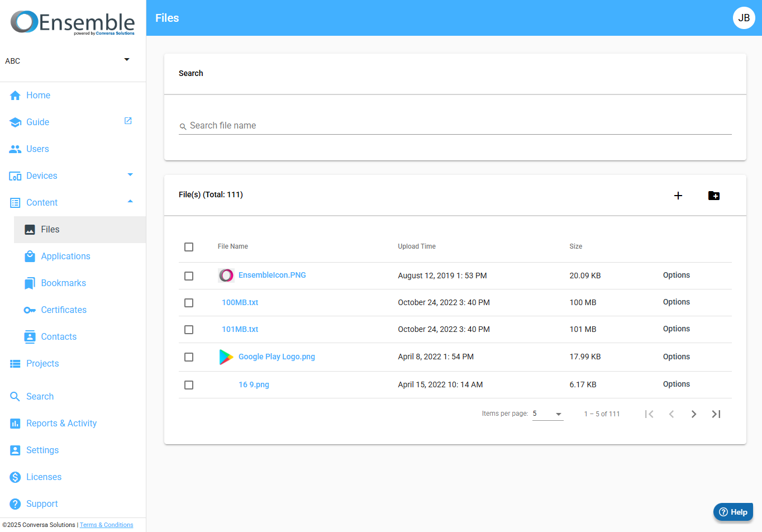Open 101MB.txt file link
The width and height of the screenshot is (762, 532).
point(240,329)
